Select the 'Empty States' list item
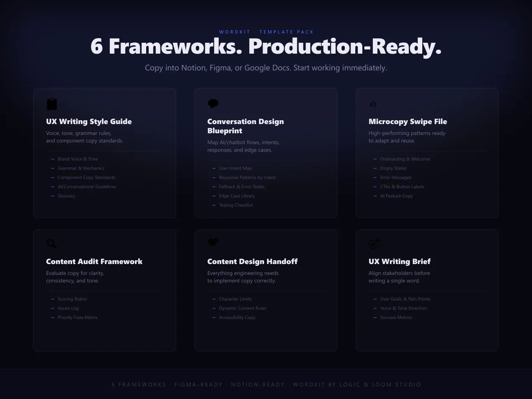 (393, 168)
